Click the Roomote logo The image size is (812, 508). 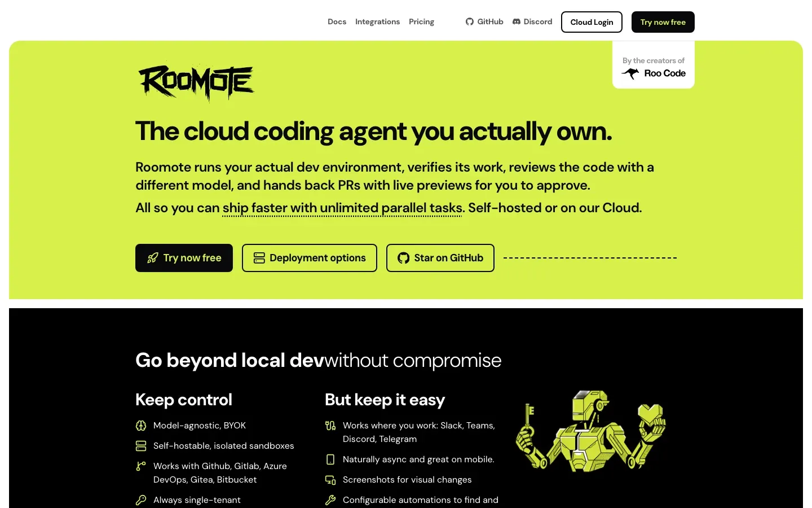(196, 82)
